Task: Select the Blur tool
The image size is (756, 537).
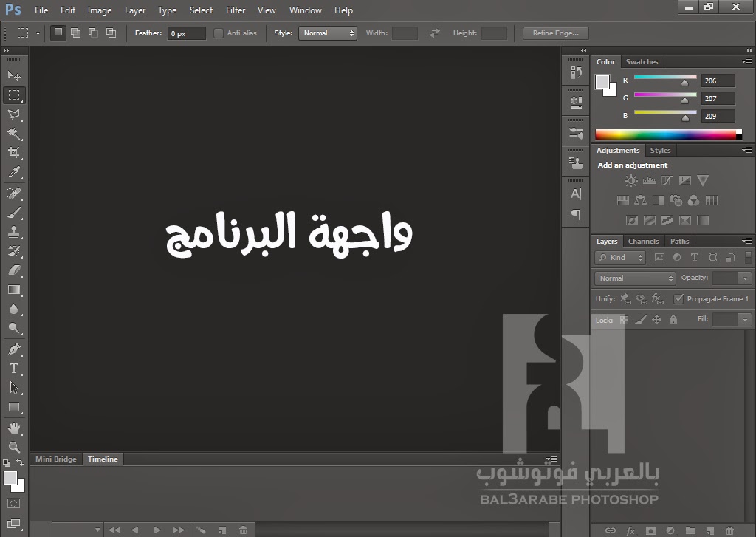Action: click(14, 309)
